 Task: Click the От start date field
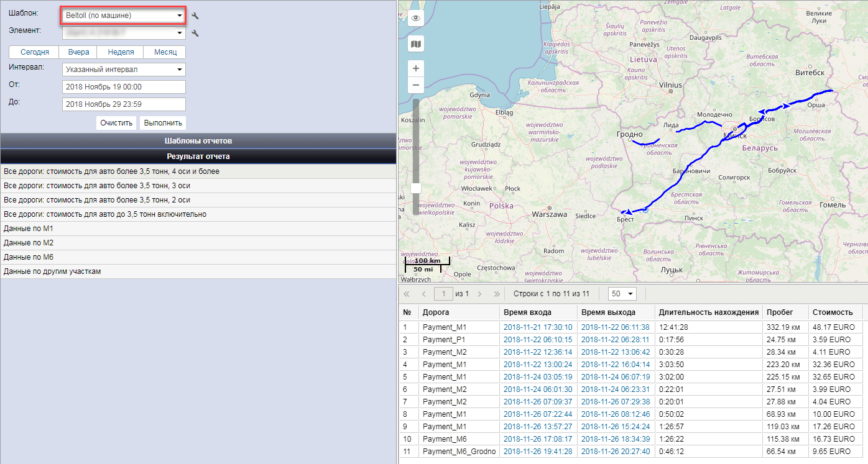[124, 87]
